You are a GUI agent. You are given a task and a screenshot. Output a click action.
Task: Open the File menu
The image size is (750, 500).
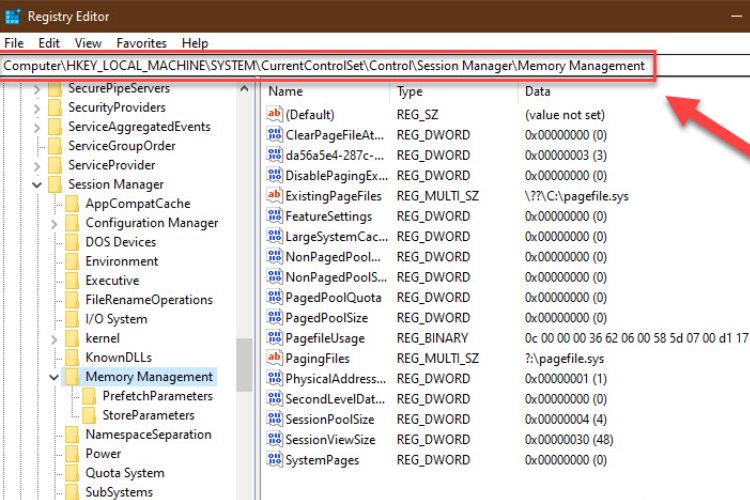pos(14,43)
